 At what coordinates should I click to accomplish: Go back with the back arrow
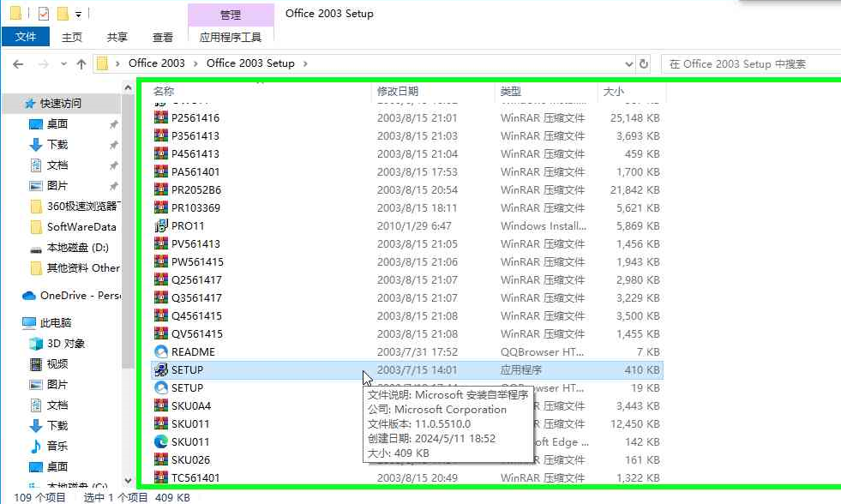pyautogui.click(x=18, y=64)
